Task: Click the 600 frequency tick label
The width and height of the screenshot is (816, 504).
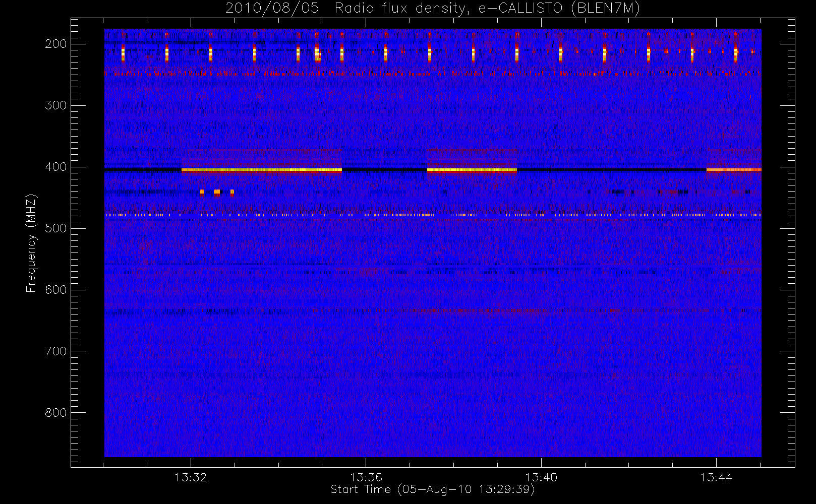Action: [x=56, y=290]
